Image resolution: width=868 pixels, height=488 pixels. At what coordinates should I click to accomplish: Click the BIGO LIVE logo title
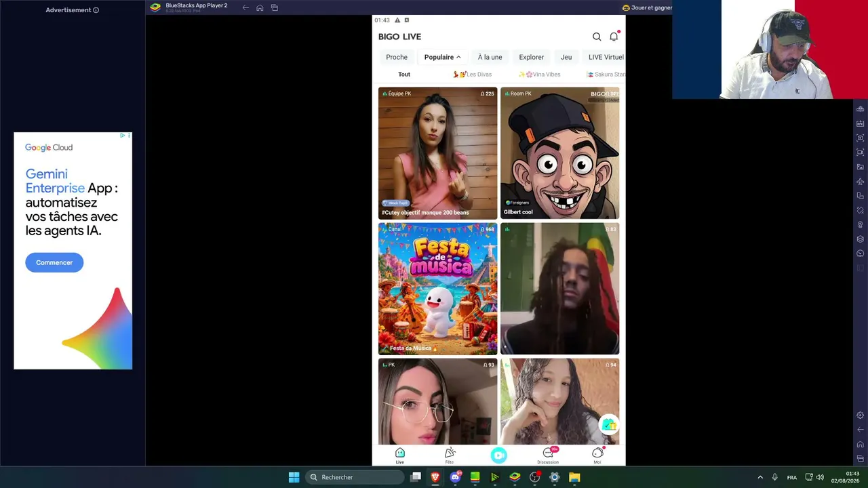point(400,37)
